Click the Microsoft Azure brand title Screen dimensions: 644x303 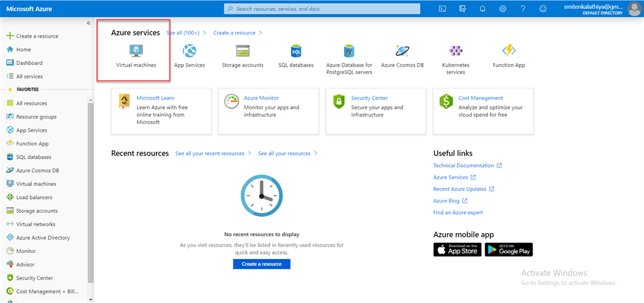[29, 9]
